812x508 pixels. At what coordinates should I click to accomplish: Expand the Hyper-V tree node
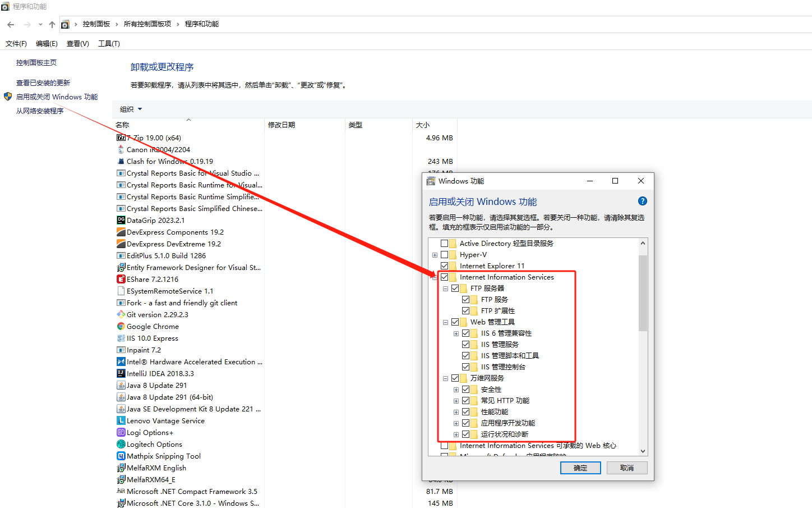pos(435,254)
